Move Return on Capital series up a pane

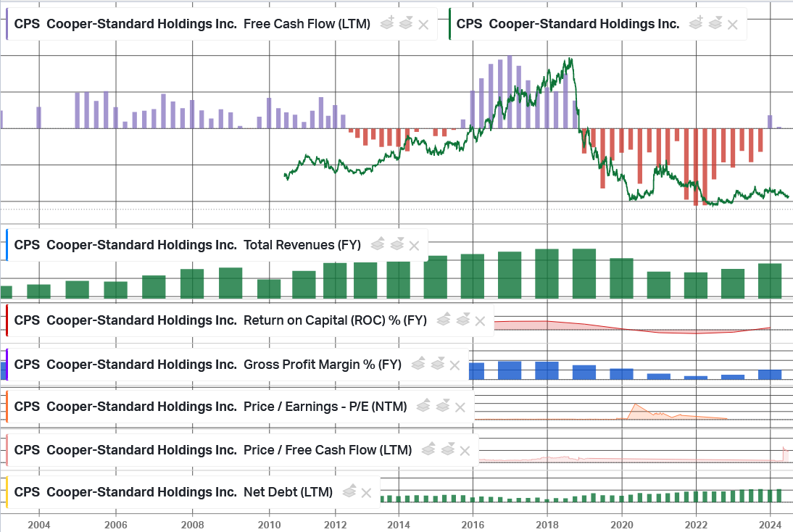point(444,320)
